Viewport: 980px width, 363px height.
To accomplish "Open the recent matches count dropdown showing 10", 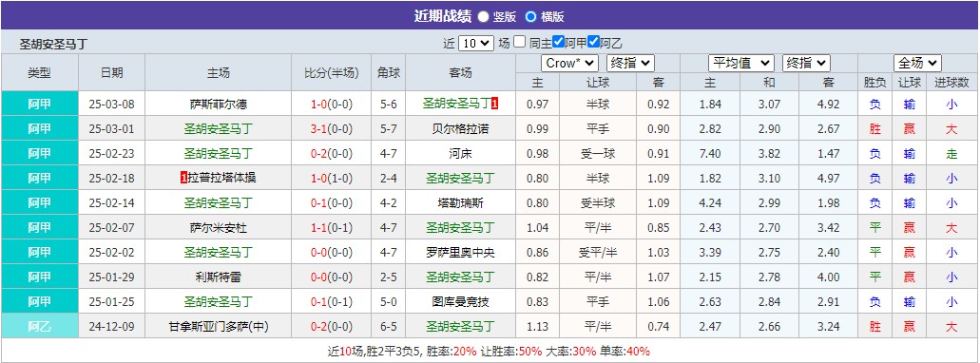I will click(475, 43).
